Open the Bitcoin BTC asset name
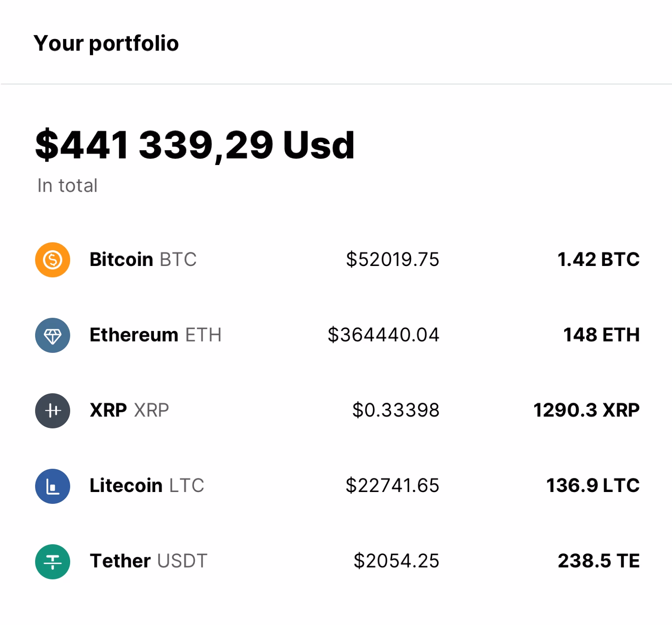 click(143, 259)
